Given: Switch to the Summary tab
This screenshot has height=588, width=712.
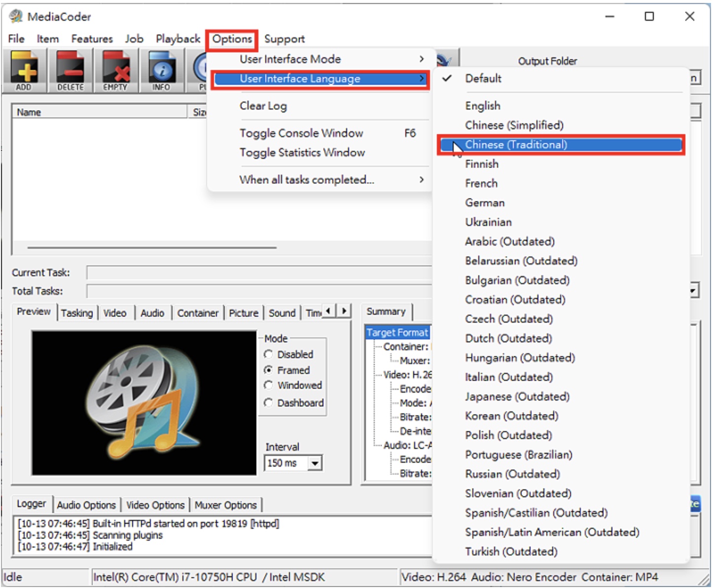Looking at the screenshot, I should pyautogui.click(x=386, y=312).
